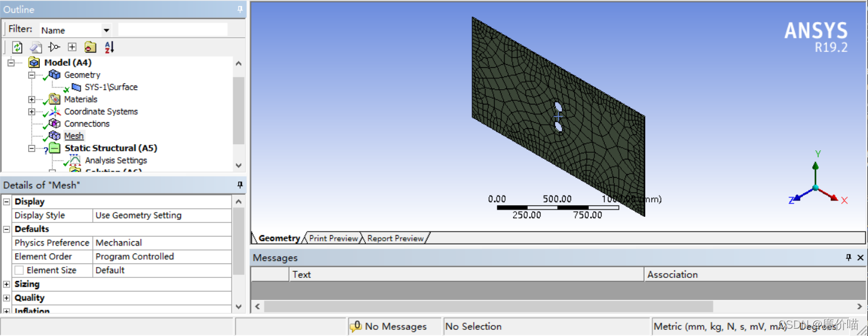868x336 pixels.
Task: Switch to the Print Preview tab
Action: 333,238
